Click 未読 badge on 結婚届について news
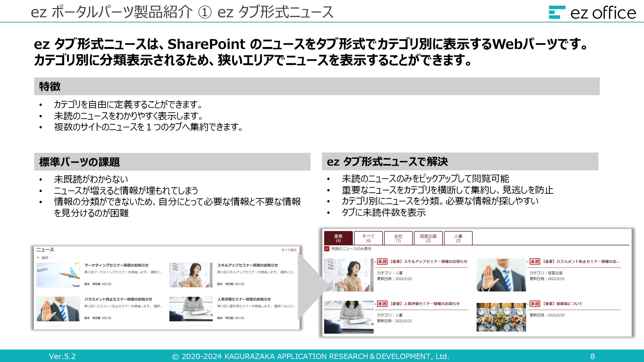This screenshot has width=644, height=362. (535, 304)
